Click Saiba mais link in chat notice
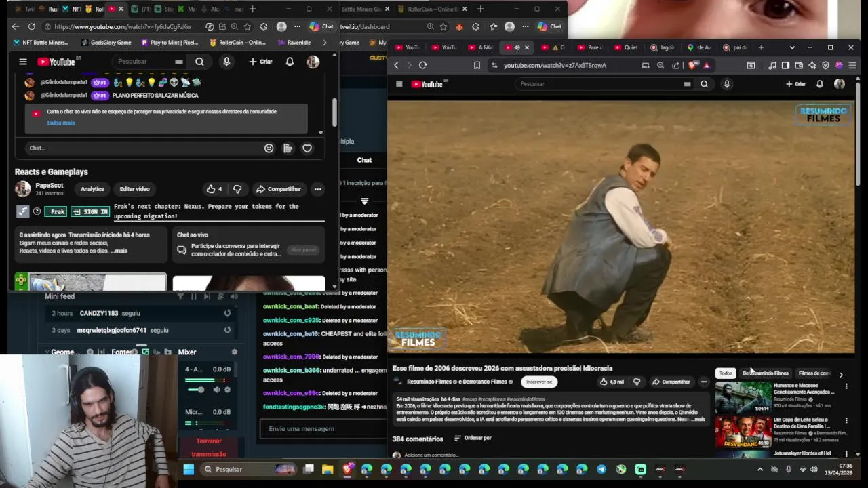Screen dimensions: 868x488 pyautogui.click(x=60, y=123)
